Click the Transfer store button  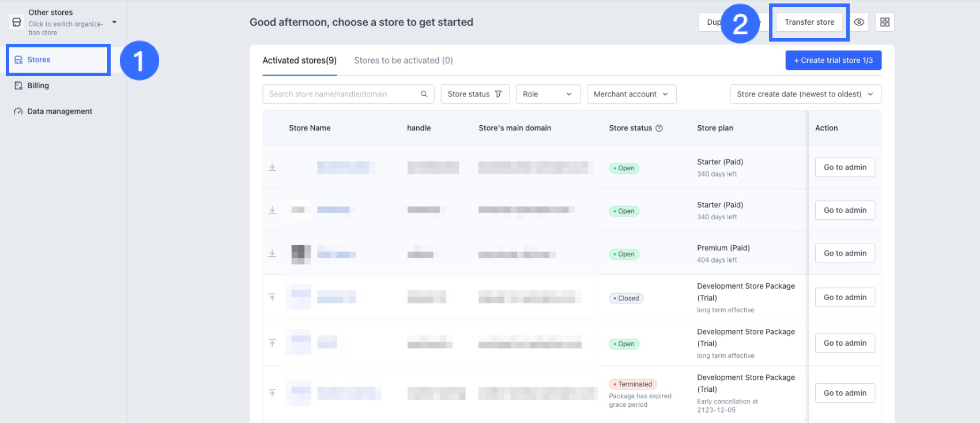pyautogui.click(x=809, y=23)
